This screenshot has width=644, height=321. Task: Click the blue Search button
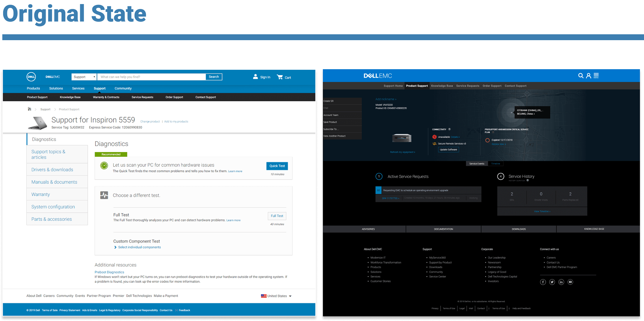point(214,77)
